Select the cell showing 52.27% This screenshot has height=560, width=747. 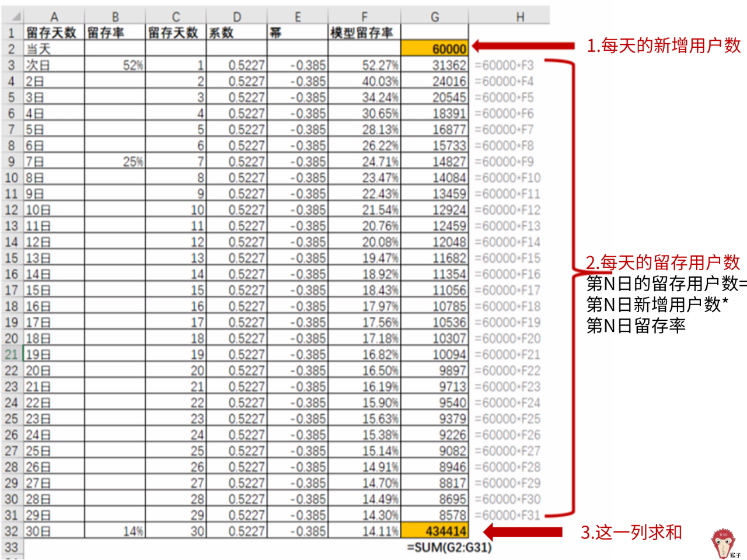(364, 65)
